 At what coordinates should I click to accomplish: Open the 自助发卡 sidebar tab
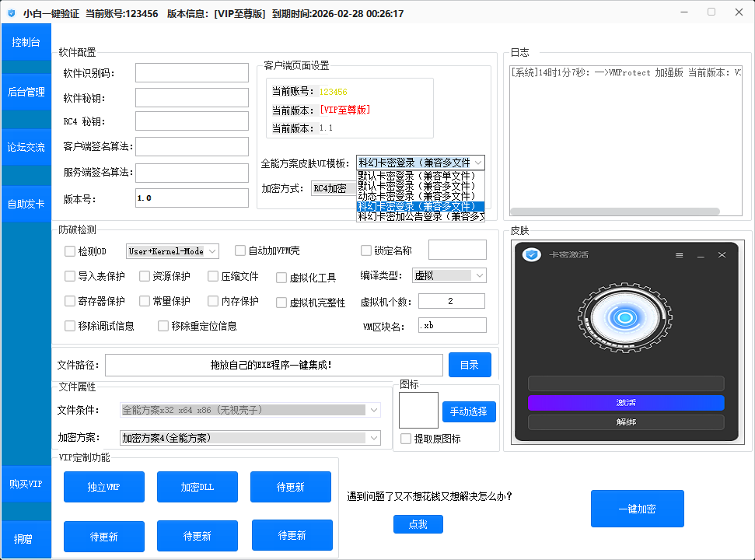pyautogui.click(x=26, y=204)
